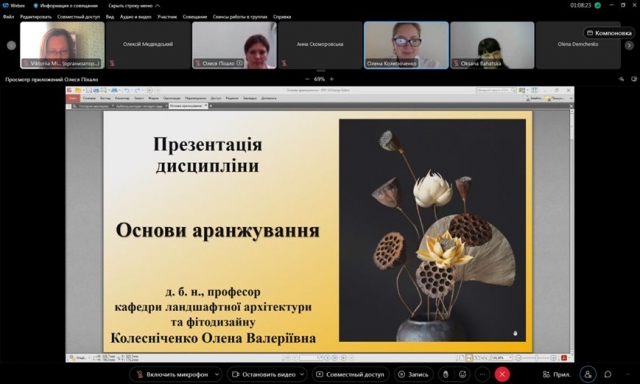
Task: Stop camera with Остановить видео button
Action: coord(263,374)
